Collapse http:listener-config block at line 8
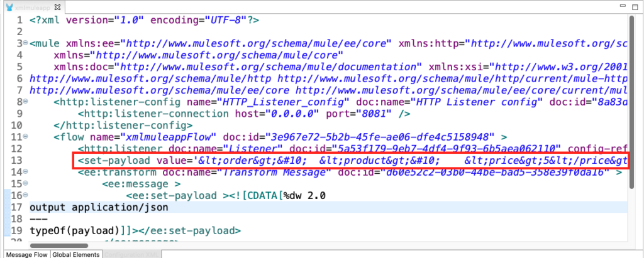Image resolution: width=644 pixels, height=258 pixels. click(x=25, y=102)
